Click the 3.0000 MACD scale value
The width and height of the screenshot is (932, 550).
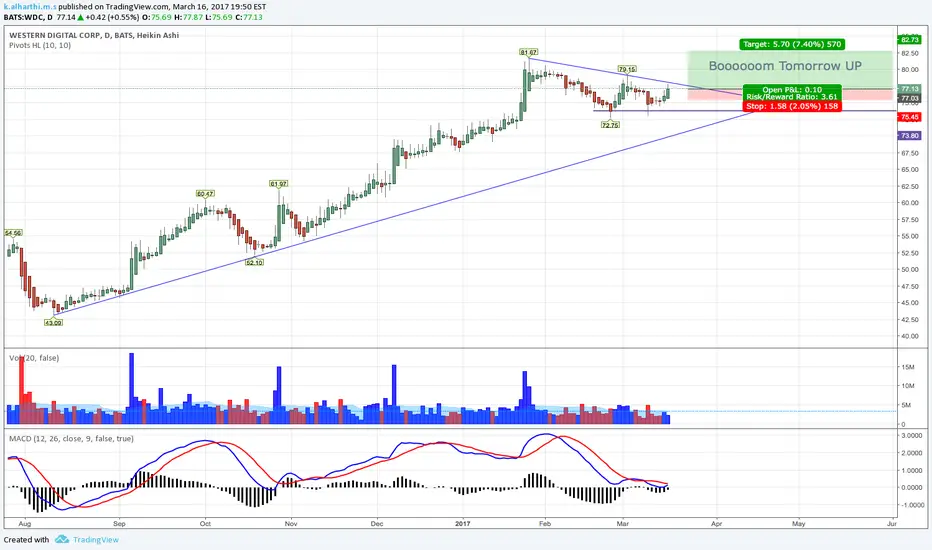click(912, 436)
